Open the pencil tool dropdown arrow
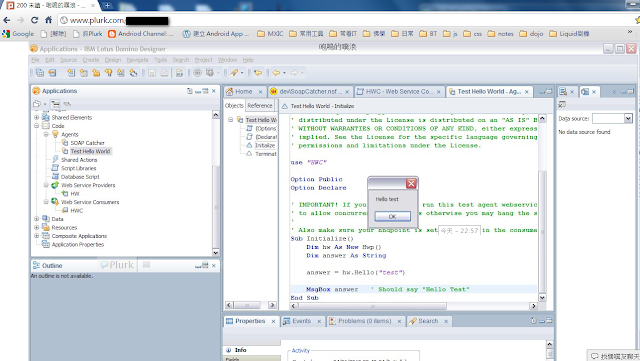Image resolution: width=640 pixels, height=361 pixels. (x=242, y=73)
